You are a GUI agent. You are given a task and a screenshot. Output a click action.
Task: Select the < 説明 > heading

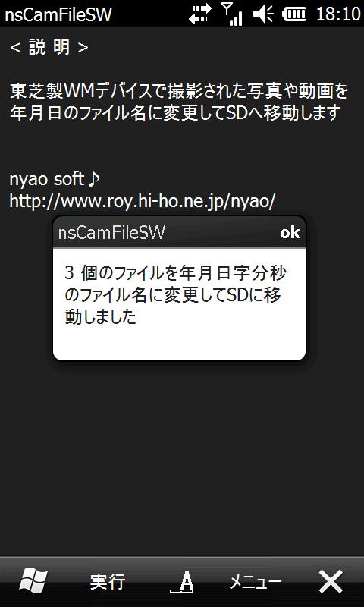[x=49, y=48]
